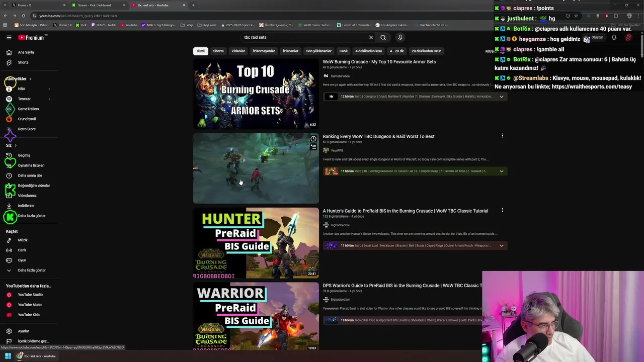Add Ranking video to Watch Later clock icon
Screen dimensions: 644x362
[313, 139]
